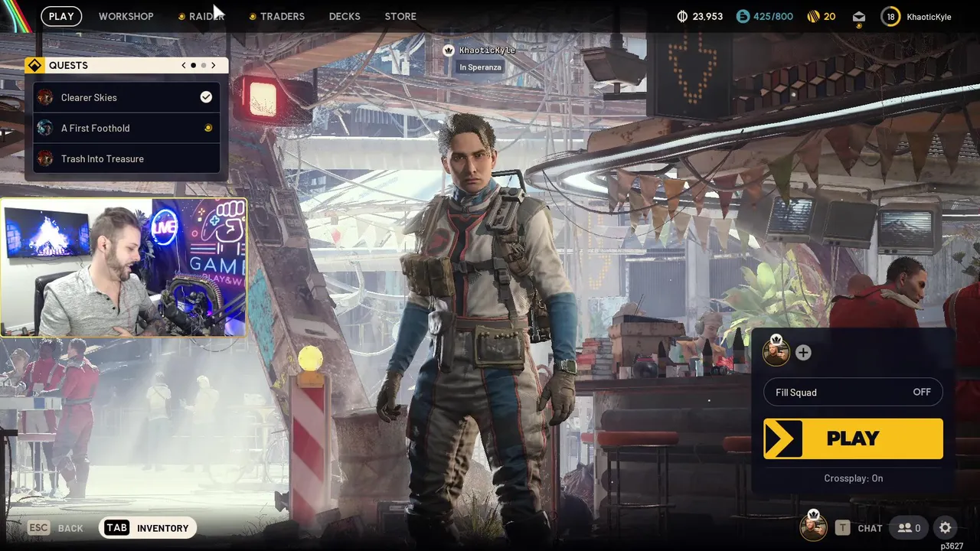This screenshot has height=551, width=980.
Task: Select the first quest page dot
Action: coord(193,65)
